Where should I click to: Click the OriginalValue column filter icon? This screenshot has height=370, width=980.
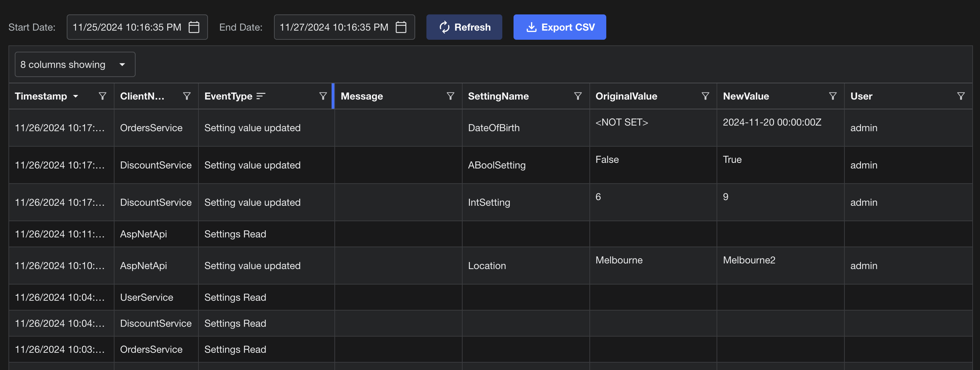[705, 96]
